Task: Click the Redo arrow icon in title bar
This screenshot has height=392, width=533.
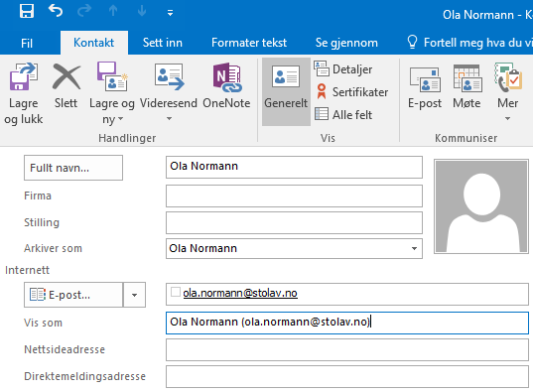Action: coord(84,11)
